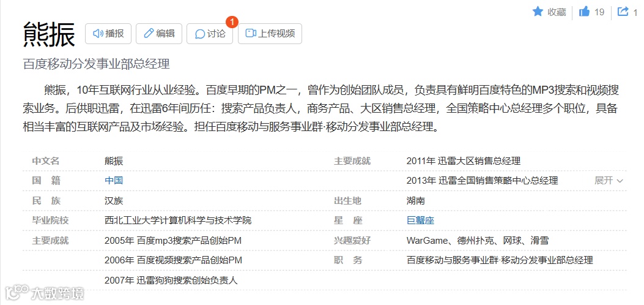This screenshot has height=305, width=644.
Task: Click the 上传视频 upload video button
Action: pos(270,34)
